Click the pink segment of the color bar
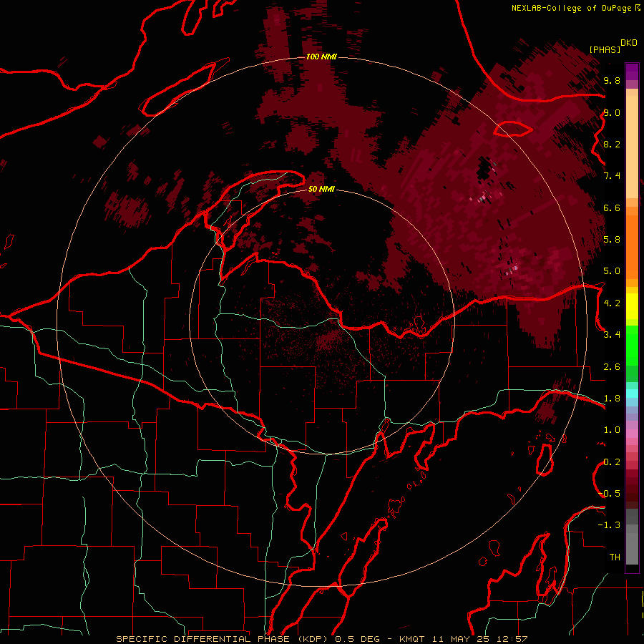Image resolution: width=644 pixels, height=644 pixels. (632, 434)
